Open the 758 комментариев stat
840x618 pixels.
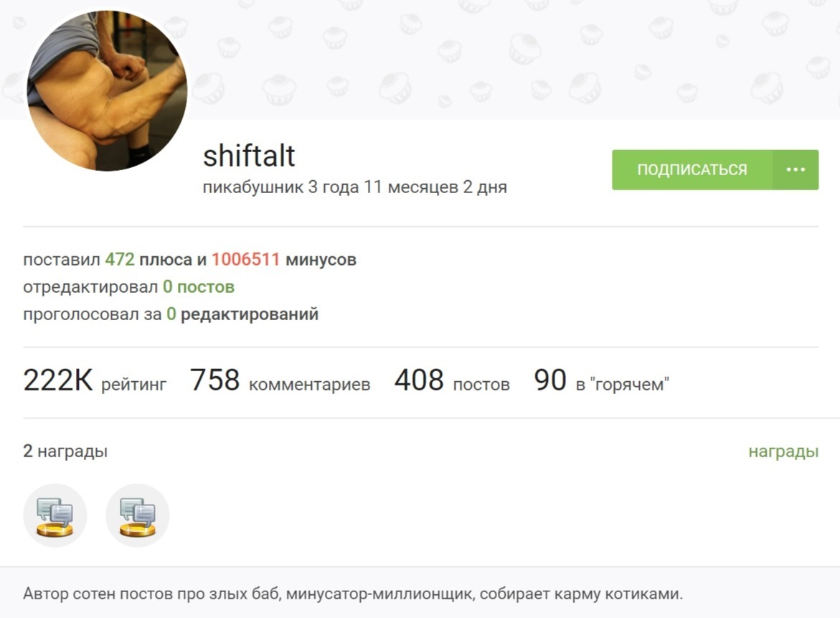pyautogui.click(x=280, y=380)
